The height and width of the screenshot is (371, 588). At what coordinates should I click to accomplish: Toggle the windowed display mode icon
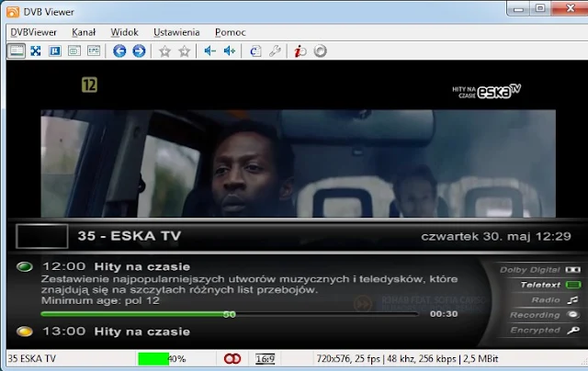[x=17, y=51]
